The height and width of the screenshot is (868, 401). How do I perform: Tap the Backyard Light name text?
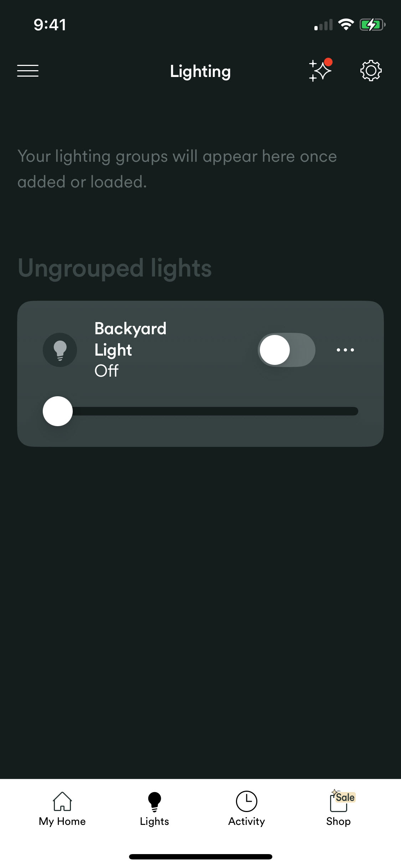130,339
